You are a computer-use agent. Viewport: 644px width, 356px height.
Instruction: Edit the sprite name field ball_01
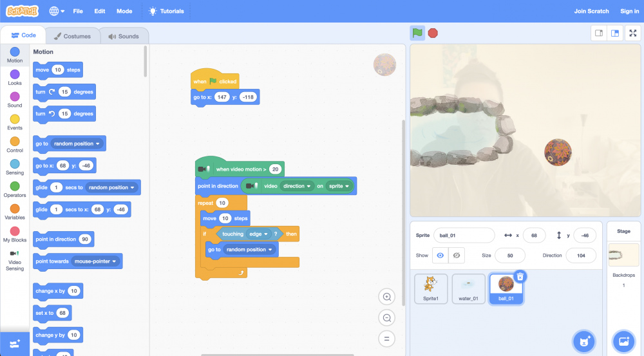[x=464, y=235]
